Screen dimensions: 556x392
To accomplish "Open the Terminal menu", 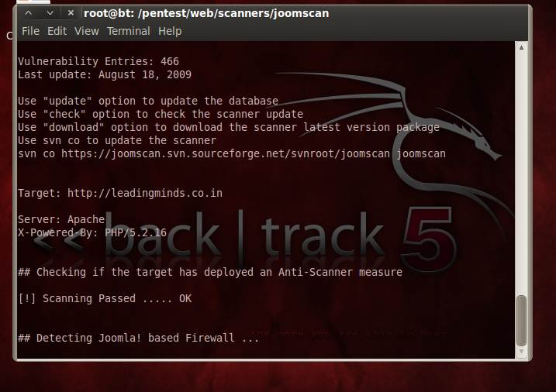I will pos(129,31).
